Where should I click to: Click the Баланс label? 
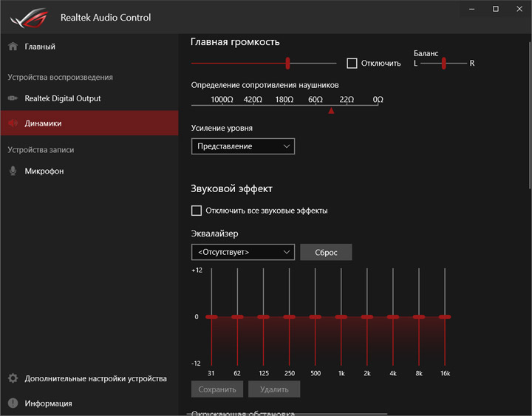click(x=426, y=53)
